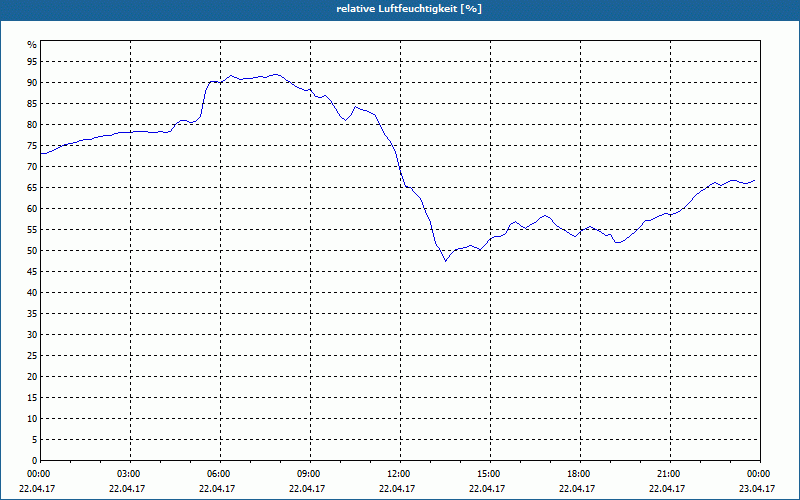Select the 10 value on the y-axis

click(x=32, y=419)
